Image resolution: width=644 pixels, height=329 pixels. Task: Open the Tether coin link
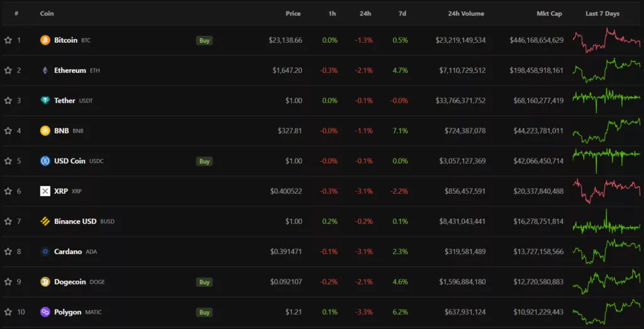point(65,101)
